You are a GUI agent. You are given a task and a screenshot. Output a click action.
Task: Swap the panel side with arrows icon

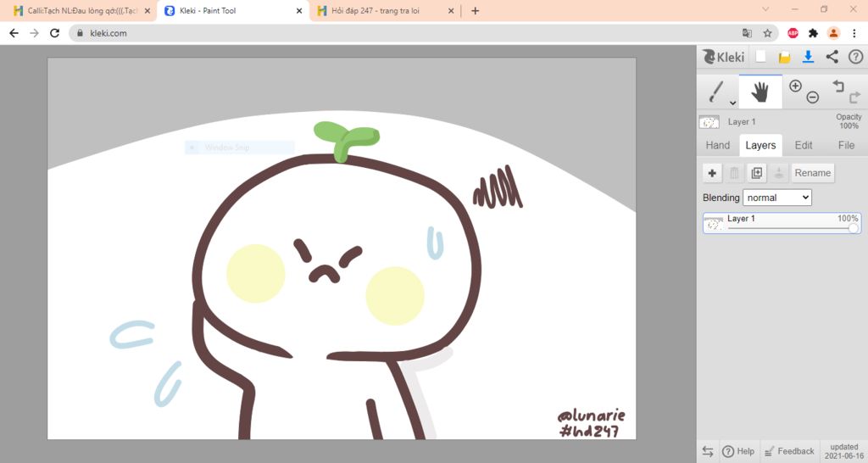[x=708, y=451]
